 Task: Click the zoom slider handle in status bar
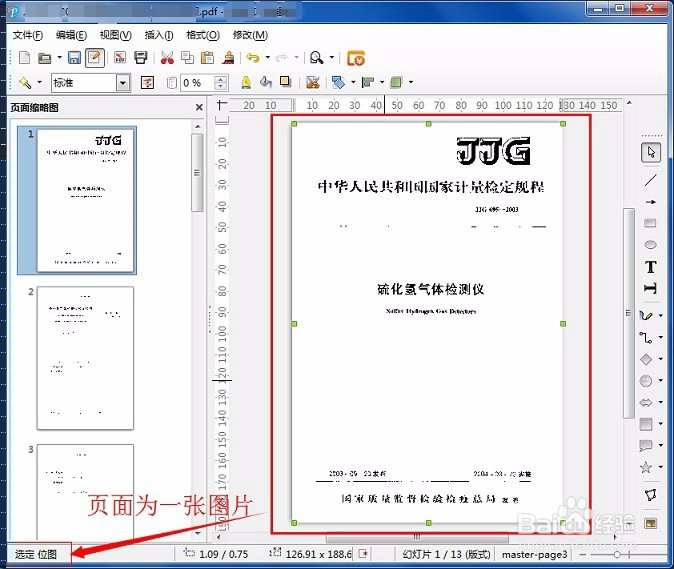coord(617,555)
